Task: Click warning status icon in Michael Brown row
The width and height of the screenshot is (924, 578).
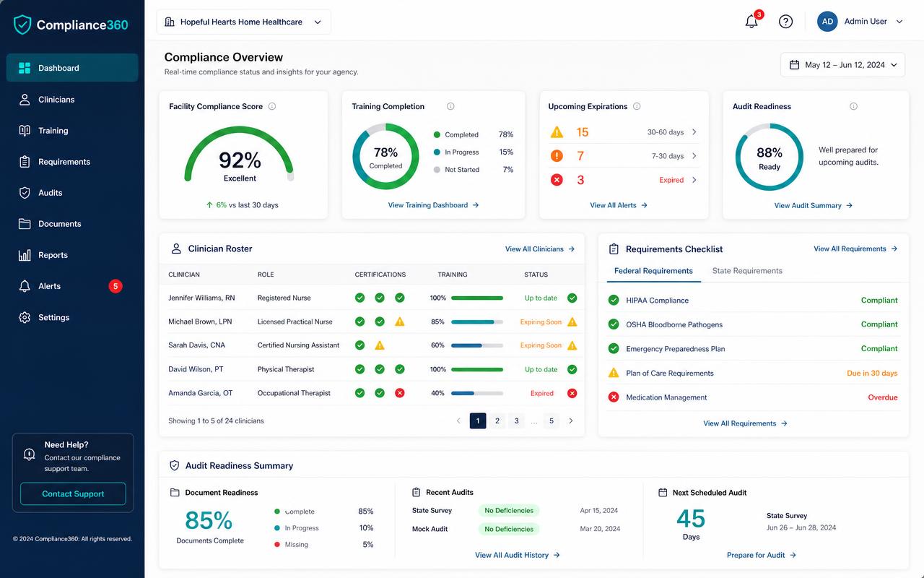Action: point(572,322)
